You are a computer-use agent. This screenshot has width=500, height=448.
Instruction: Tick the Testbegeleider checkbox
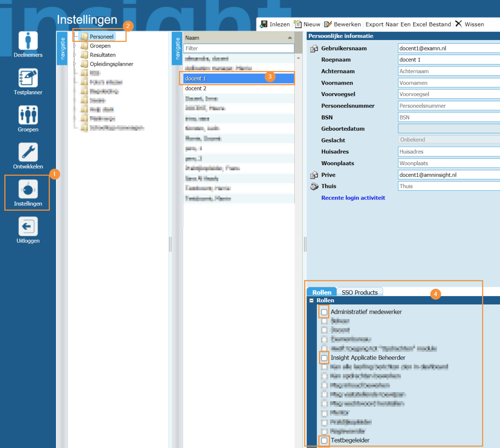[324, 440]
